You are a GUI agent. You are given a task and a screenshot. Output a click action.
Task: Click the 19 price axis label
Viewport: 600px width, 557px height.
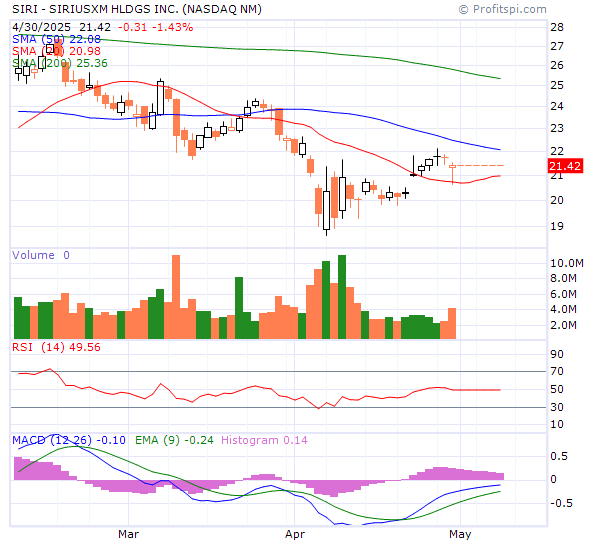click(x=557, y=226)
